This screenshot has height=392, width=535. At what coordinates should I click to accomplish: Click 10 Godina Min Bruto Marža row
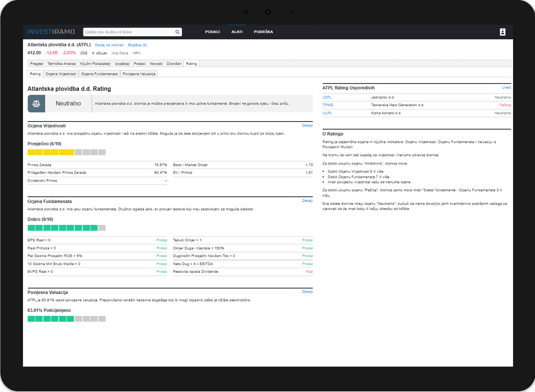(x=97, y=264)
